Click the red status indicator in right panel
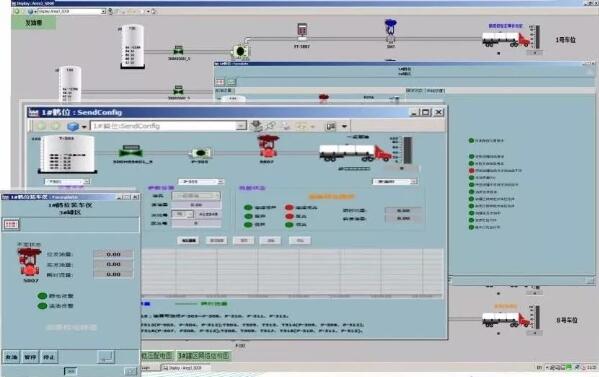Viewport: 599px width, 377px height. pos(471,171)
